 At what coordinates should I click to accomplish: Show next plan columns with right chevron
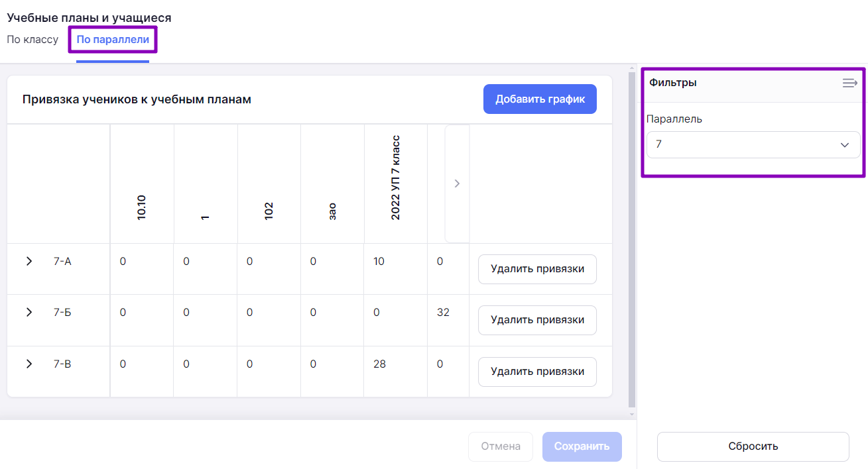tap(457, 183)
